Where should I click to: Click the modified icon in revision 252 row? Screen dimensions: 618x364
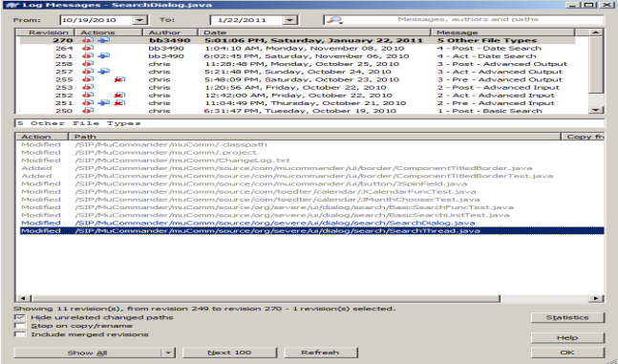click(88, 96)
